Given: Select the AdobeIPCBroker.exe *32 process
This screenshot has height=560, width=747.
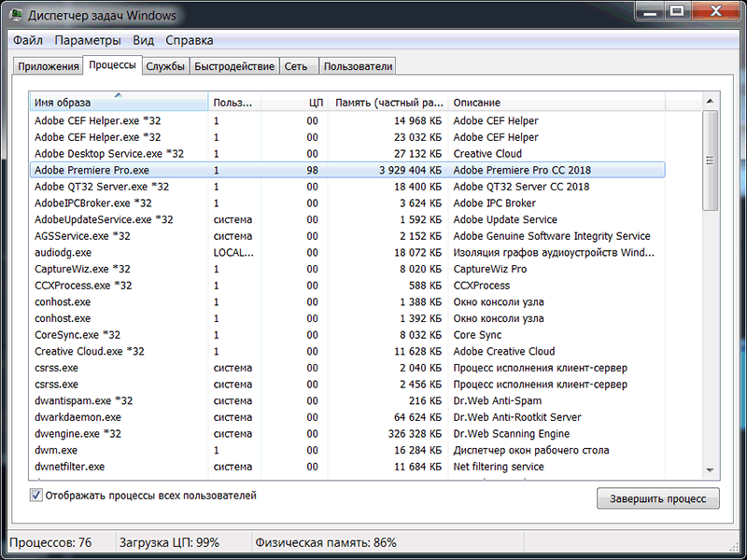Looking at the screenshot, I should coord(347,203).
